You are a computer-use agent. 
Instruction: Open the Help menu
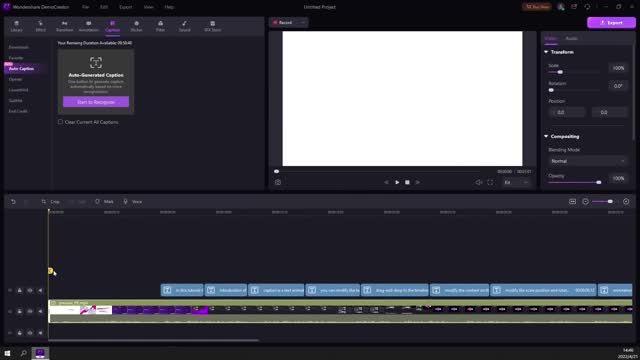pos(169,7)
